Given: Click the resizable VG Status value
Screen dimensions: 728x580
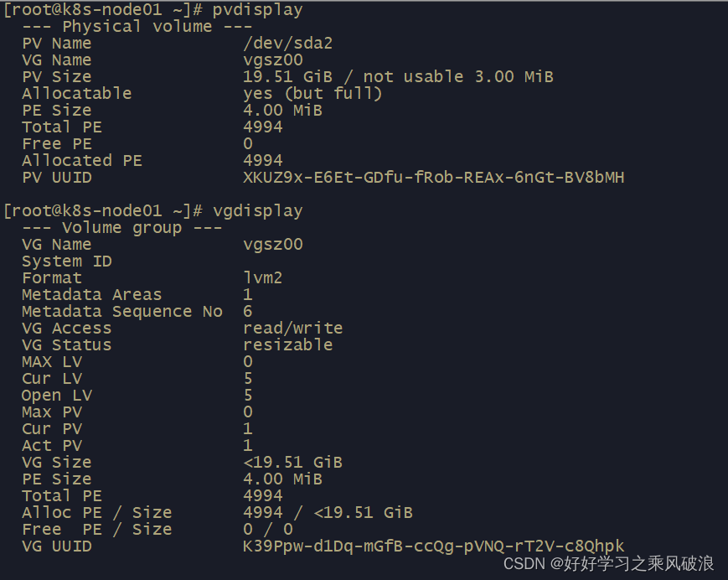Looking at the screenshot, I should point(288,345).
